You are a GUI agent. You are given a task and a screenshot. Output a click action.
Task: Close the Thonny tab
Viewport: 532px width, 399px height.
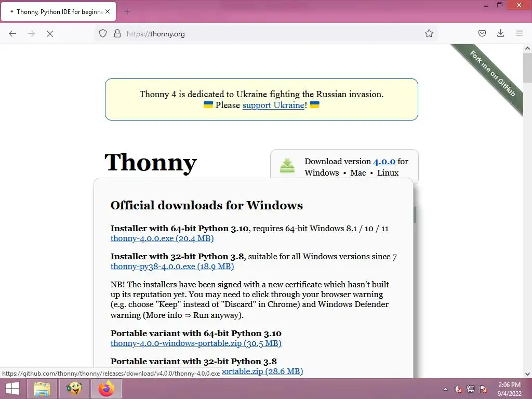tap(108, 11)
